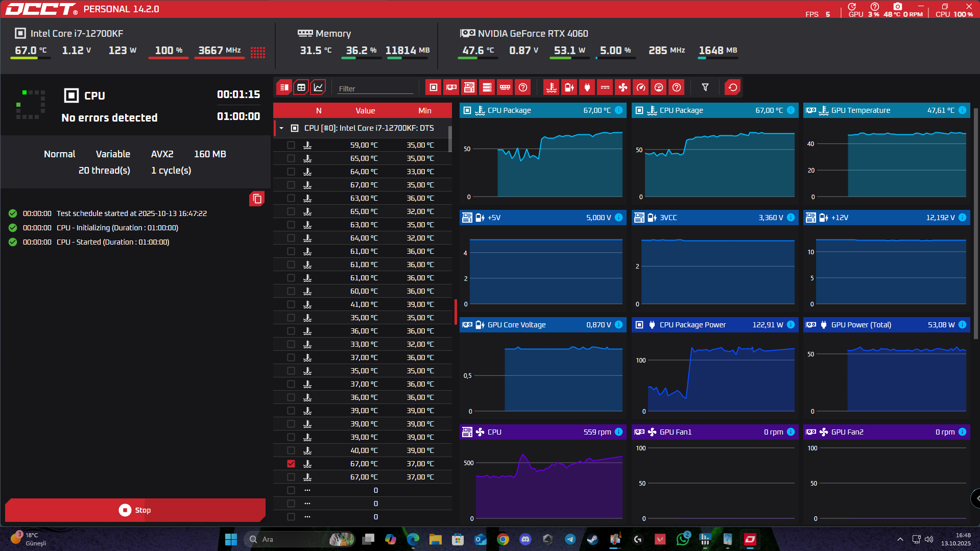980x551 pixels.
Task: Toggle the current sensor filter icon
Action: click(x=605, y=87)
